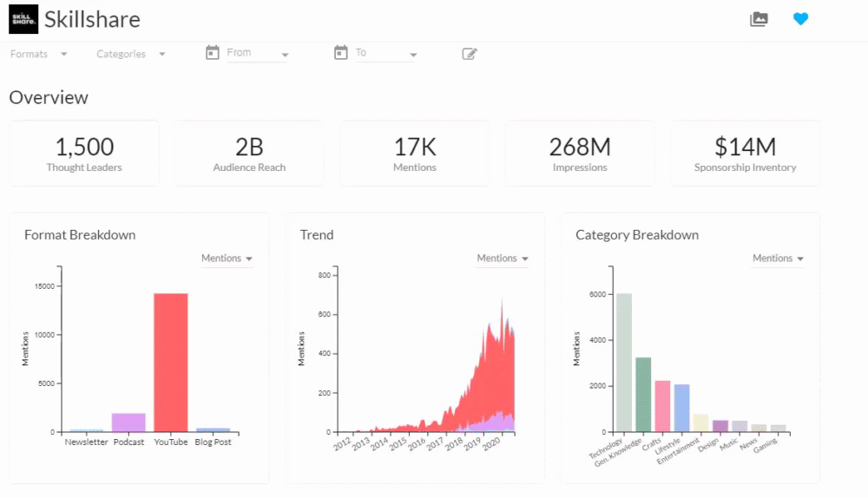Viewport: 868px width, 498px height.
Task: Click the blue Lifestyle category bar
Action: tap(682, 408)
